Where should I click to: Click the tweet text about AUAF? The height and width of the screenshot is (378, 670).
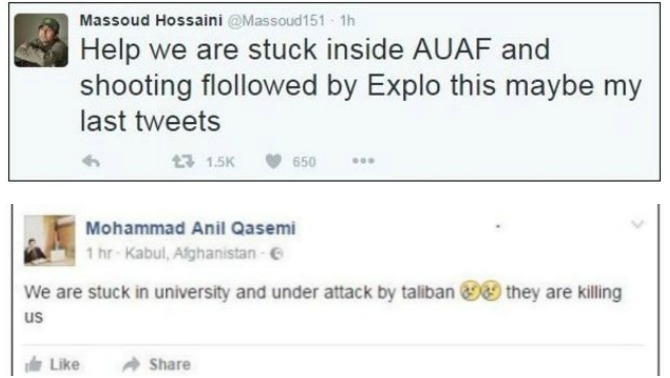point(361,85)
